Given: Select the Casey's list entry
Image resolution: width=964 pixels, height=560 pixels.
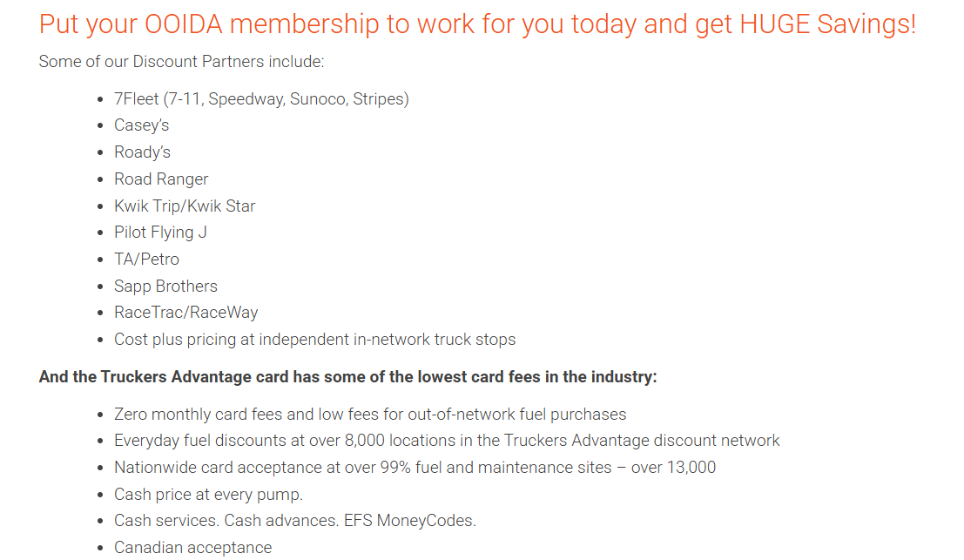Looking at the screenshot, I should [x=141, y=125].
